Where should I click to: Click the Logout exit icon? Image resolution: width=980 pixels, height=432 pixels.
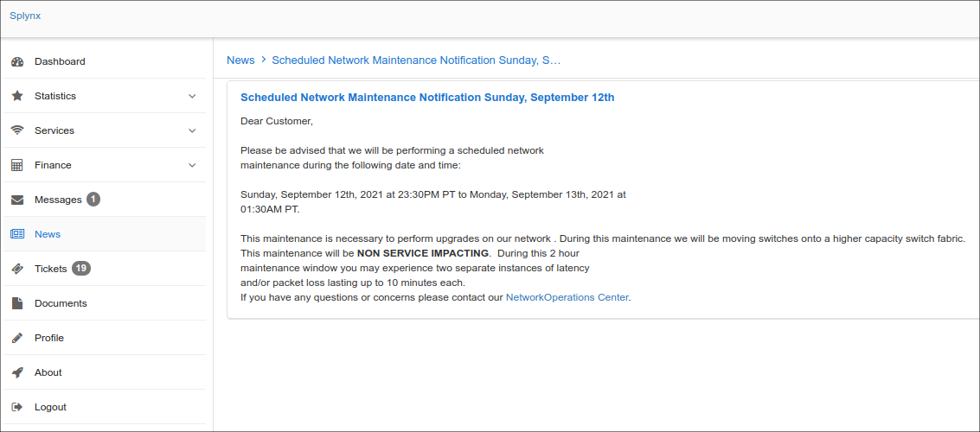[17, 407]
